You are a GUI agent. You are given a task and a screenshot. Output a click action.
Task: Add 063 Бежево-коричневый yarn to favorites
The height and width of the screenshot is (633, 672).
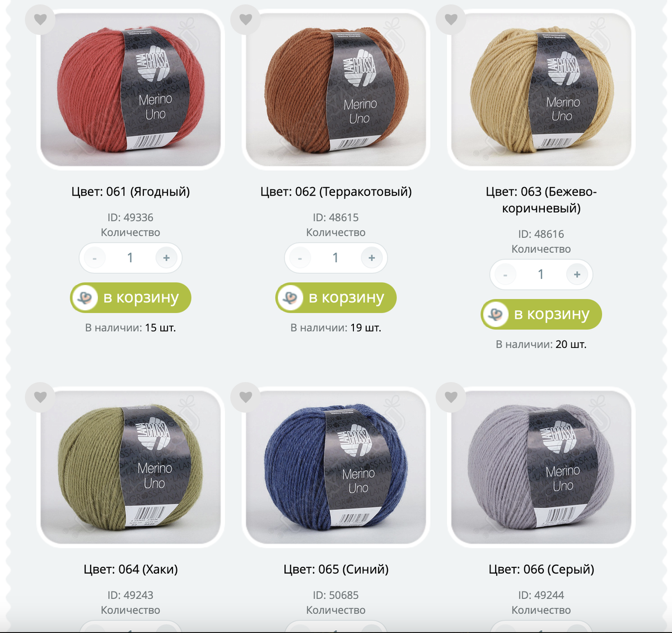click(451, 20)
